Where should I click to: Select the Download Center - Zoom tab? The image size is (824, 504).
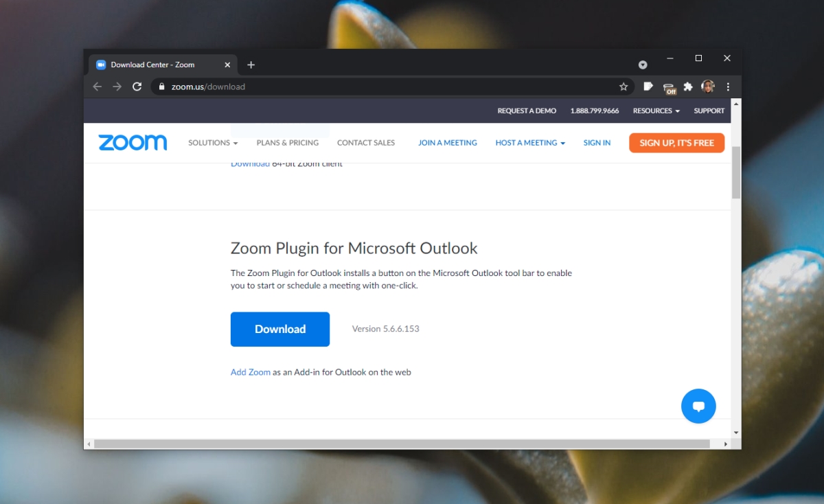pos(163,65)
